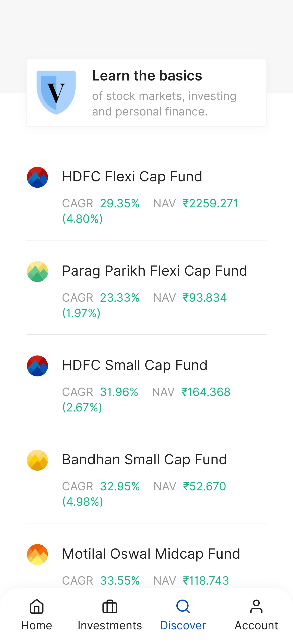Image resolution: width=293 pixels, height=644 pixels.
Task: Tap the HDFC Flexi Cap NAV ₹2259.271
Action: [x=210, y=203]
